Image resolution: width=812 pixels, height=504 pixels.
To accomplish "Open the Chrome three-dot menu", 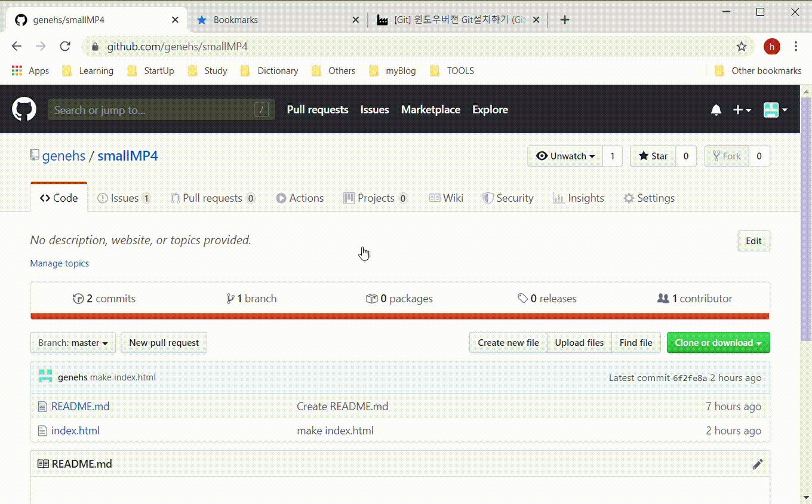I will click(x=796, y=47).
